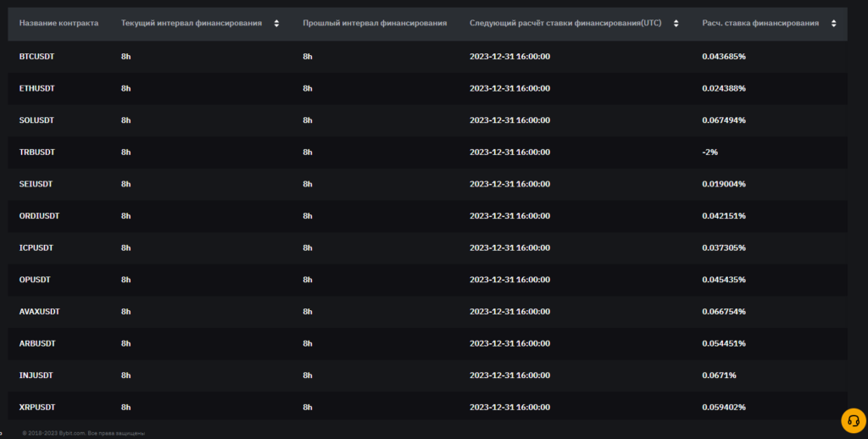Sort by next funding calculation time arrows

pyautogui.click(x=676, y=24)
